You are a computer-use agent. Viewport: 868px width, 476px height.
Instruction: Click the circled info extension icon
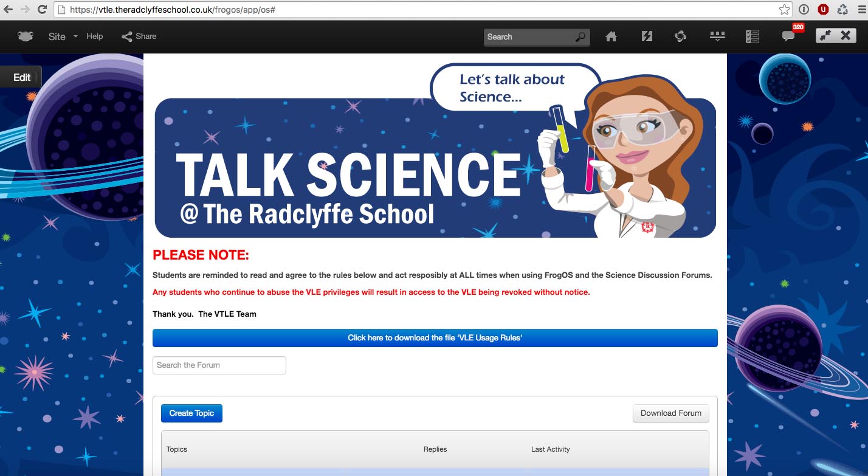pos(804,10)
